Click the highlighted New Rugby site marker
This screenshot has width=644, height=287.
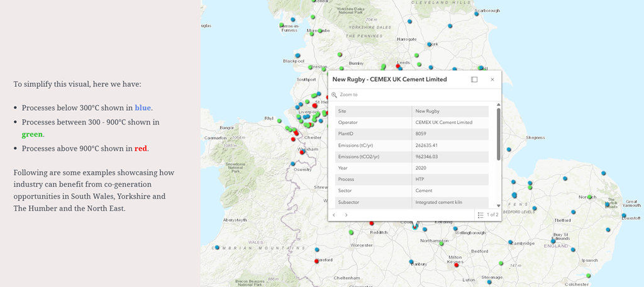(x=414, y=227)
